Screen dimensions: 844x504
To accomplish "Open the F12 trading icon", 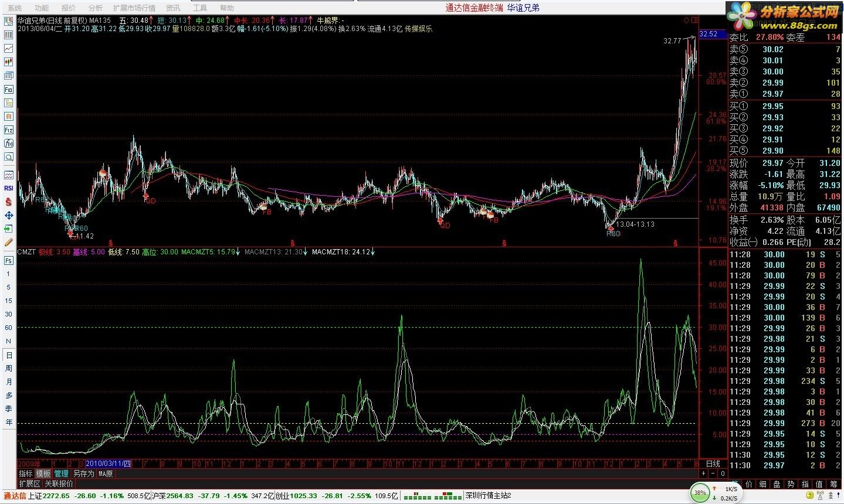I will (x=9, y=130).
